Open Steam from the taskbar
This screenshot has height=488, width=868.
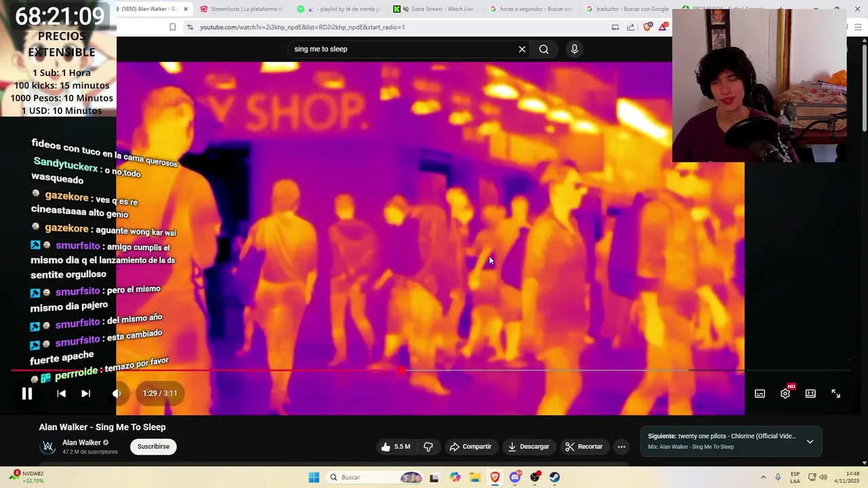[x=555, y=477]
